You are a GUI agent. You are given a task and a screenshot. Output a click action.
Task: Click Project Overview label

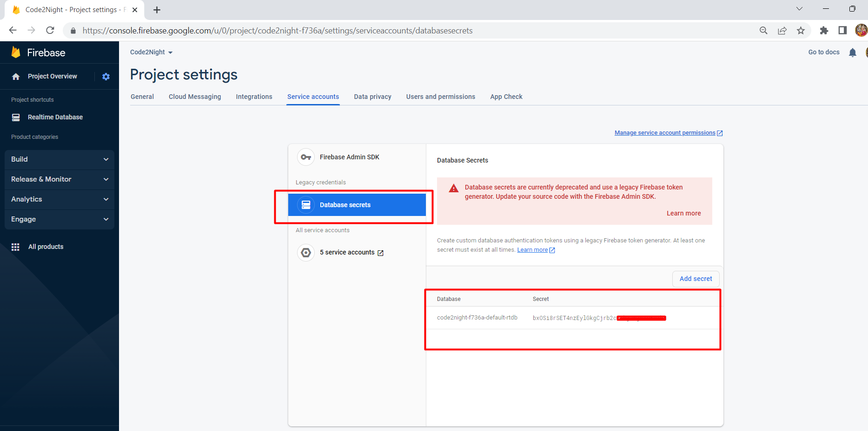coord(53,76)
